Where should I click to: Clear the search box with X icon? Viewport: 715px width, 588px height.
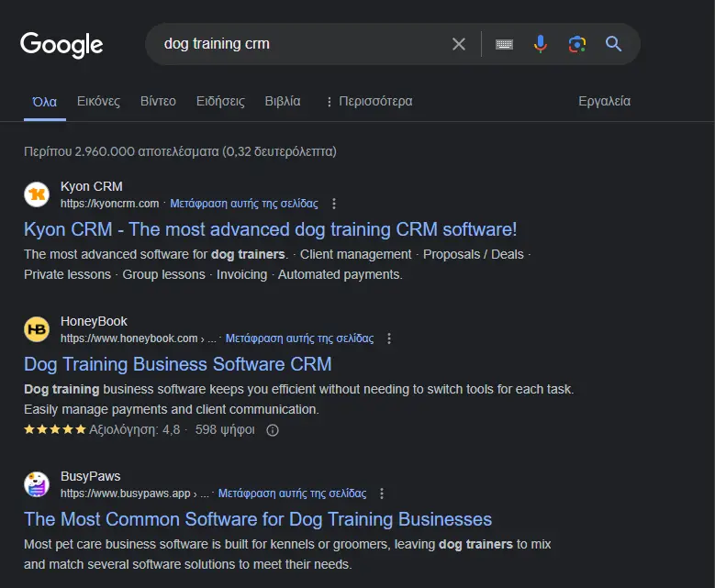point(459,44)
